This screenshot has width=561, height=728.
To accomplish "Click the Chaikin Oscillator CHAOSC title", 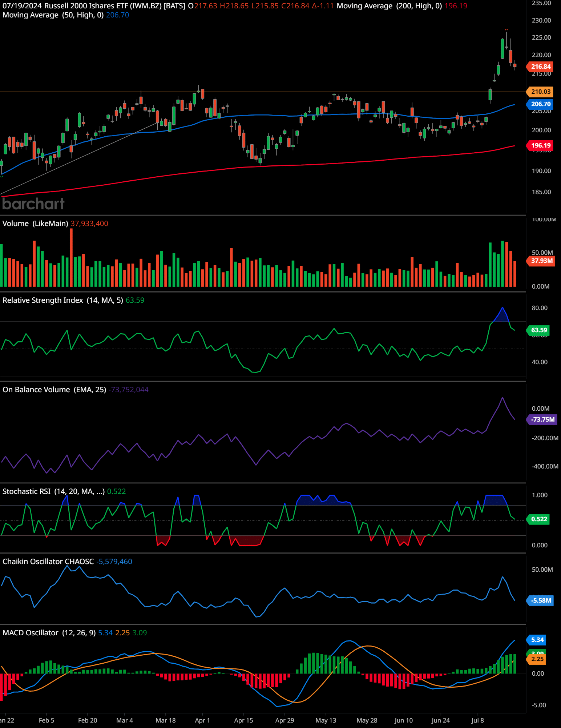I will [x=48, y=562].
